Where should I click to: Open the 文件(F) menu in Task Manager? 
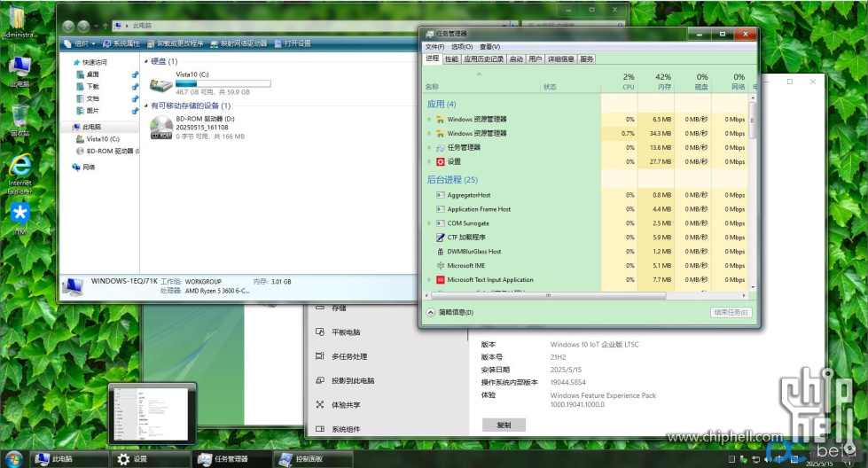pyautogui.click(x=434, y=47)
